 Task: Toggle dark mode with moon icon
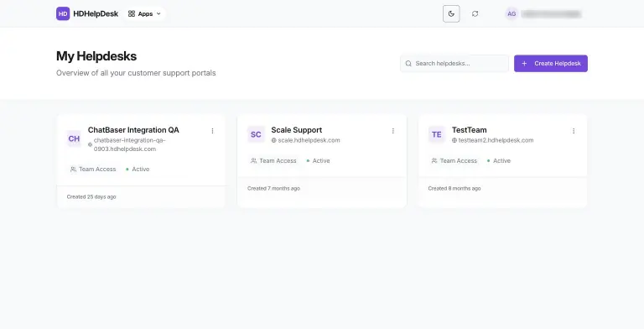point(451,14)
